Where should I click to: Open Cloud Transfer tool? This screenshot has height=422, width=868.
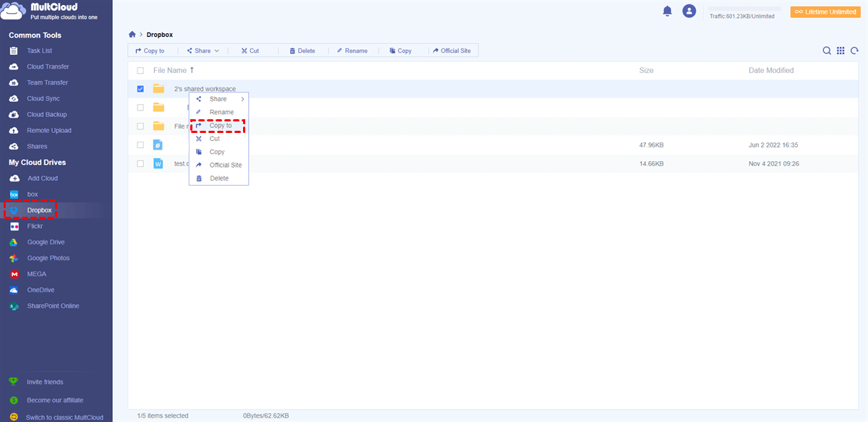(48, 66)
